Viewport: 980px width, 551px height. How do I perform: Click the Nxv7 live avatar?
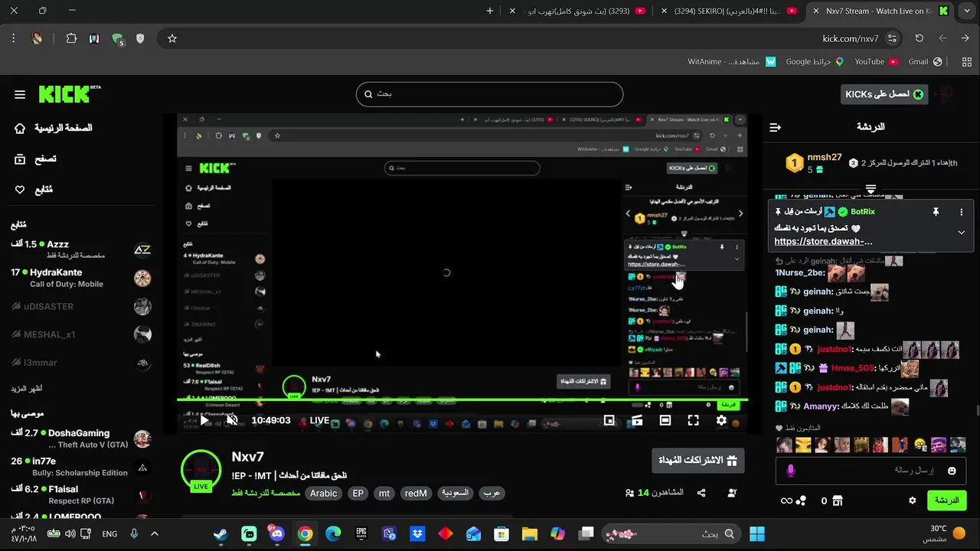201,470
